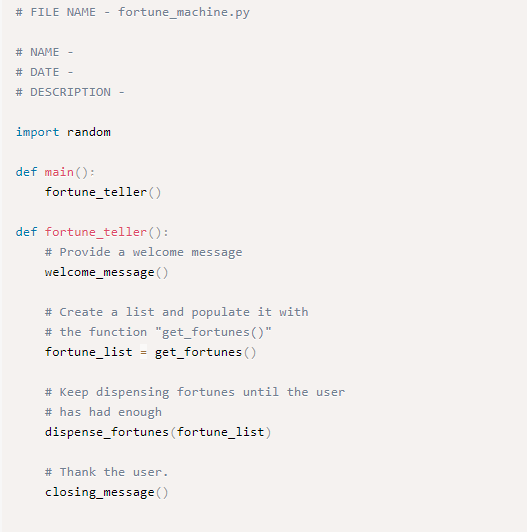Click the highlighted equals sign operator
The height and width of the screenshot is (532, 527).
(144, 353)
